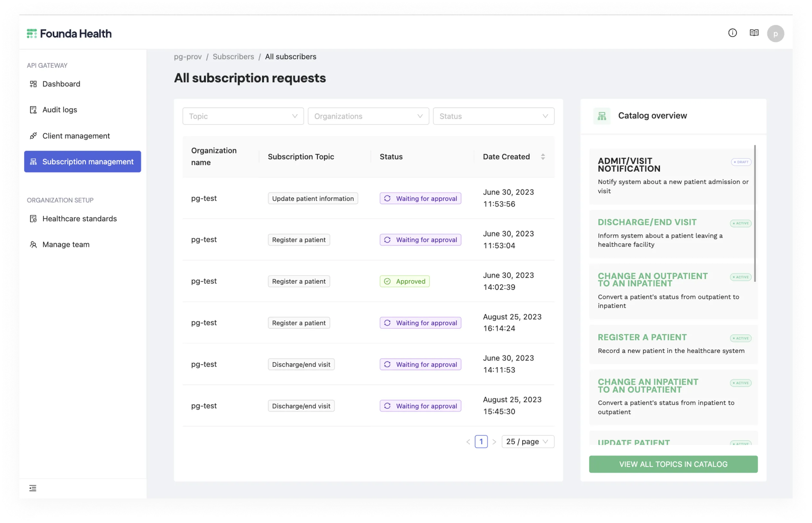
Task: Open Client management in the sidebar
Action: coord(83,136)
